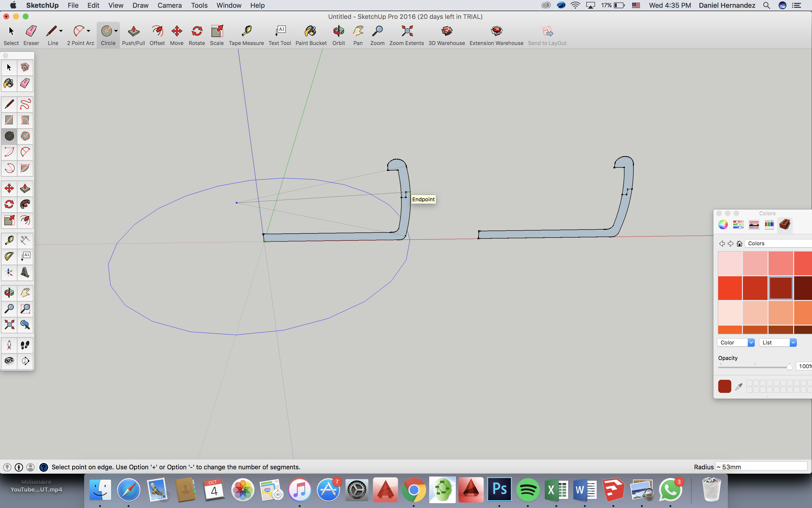The width and height of the screenshot is (812, 508).
Task: Open the File menu
Action: pos(73,5)
